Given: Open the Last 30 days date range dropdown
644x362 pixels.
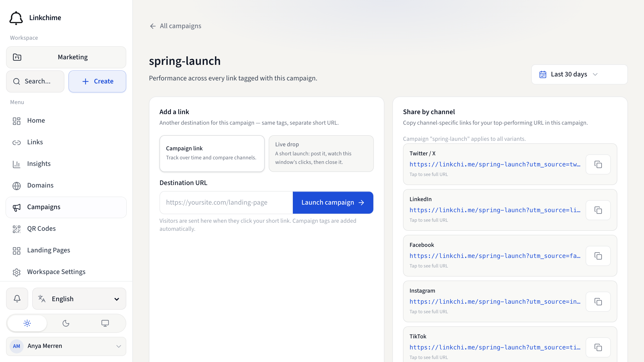Looking at the screenshot, I should (x=579, y=74).
